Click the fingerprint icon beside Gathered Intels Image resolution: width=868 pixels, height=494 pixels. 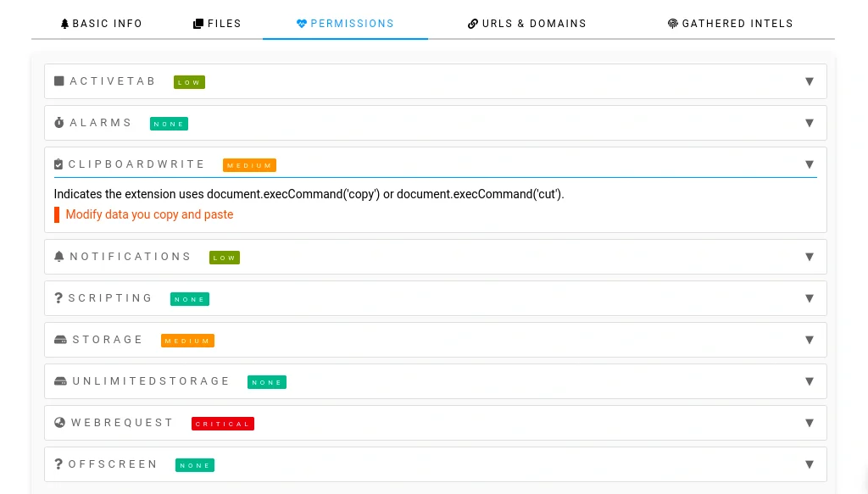pos(672,24)
